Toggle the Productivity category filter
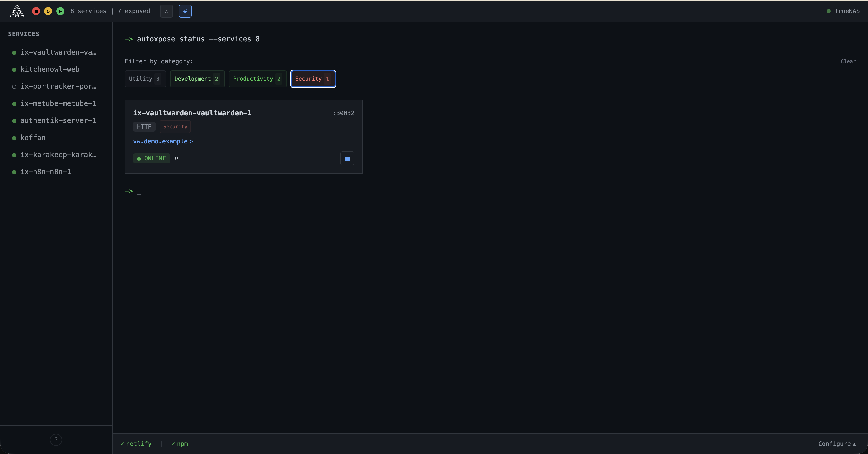 click(257, 79)
